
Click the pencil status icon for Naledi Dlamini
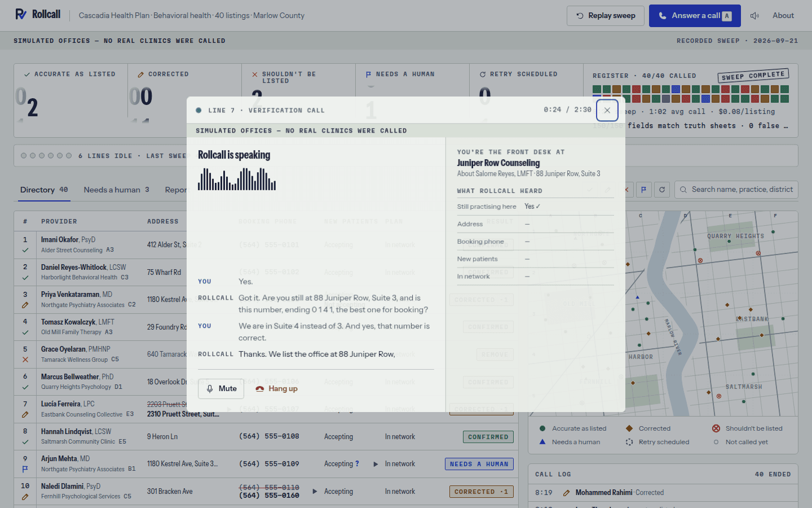pos(25,497)
